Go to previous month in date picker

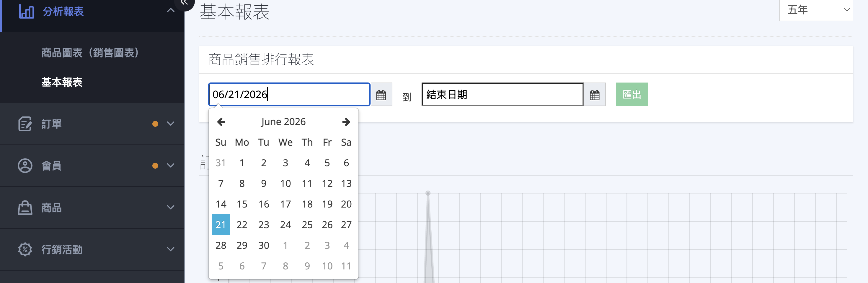221,122
